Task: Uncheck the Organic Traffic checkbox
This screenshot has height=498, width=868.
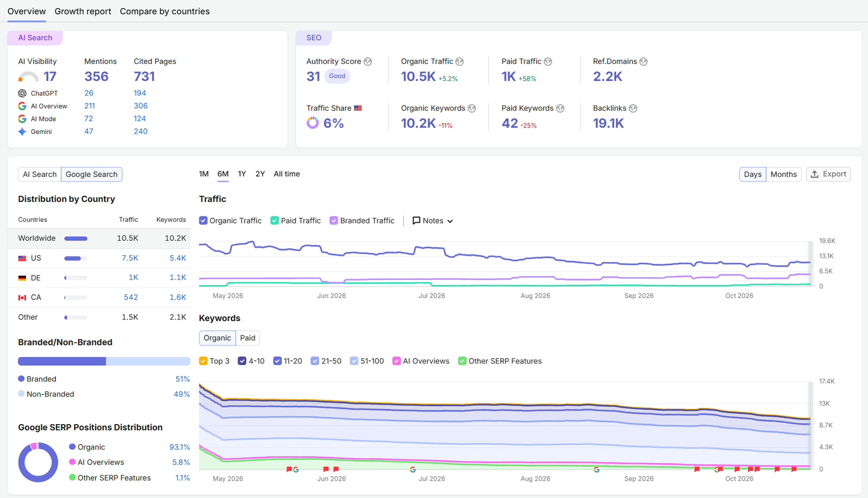Action: click(203, 221)
